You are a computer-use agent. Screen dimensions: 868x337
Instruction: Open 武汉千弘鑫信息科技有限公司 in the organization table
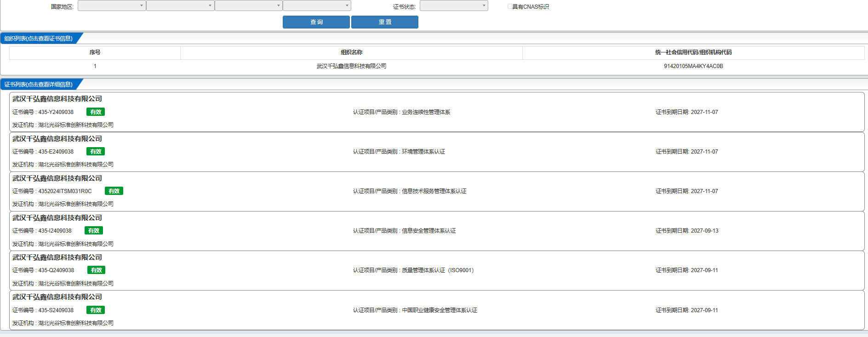coord(351,66)
